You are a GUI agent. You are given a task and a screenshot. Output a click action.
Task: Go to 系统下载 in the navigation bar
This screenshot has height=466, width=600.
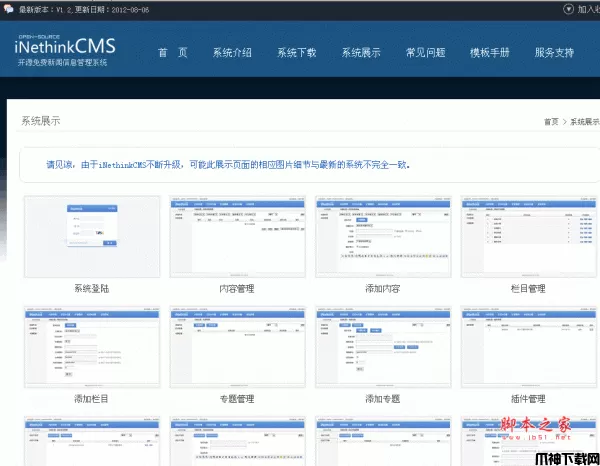click(297, 52)
